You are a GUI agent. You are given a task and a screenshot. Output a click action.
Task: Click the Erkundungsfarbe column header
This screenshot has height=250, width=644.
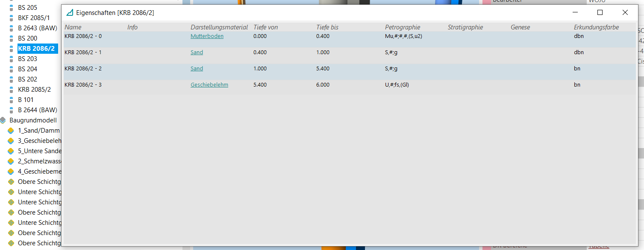click(596, 27)
